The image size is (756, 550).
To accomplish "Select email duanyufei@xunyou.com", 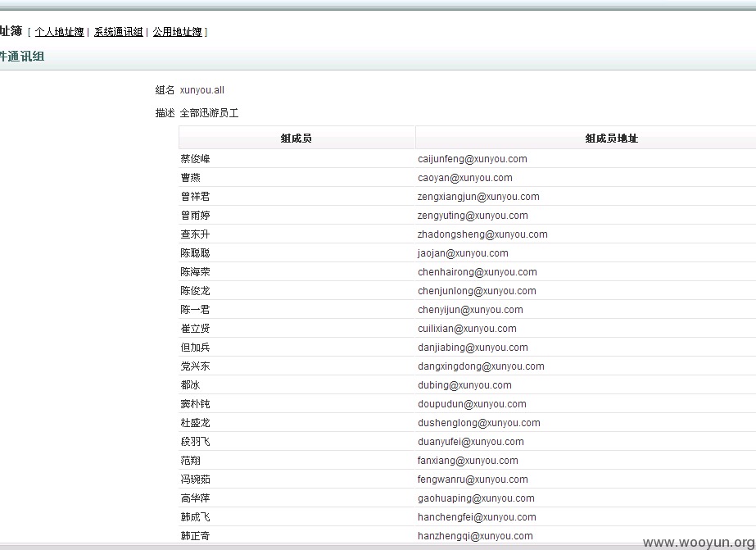I will click(x=471, y=442).
